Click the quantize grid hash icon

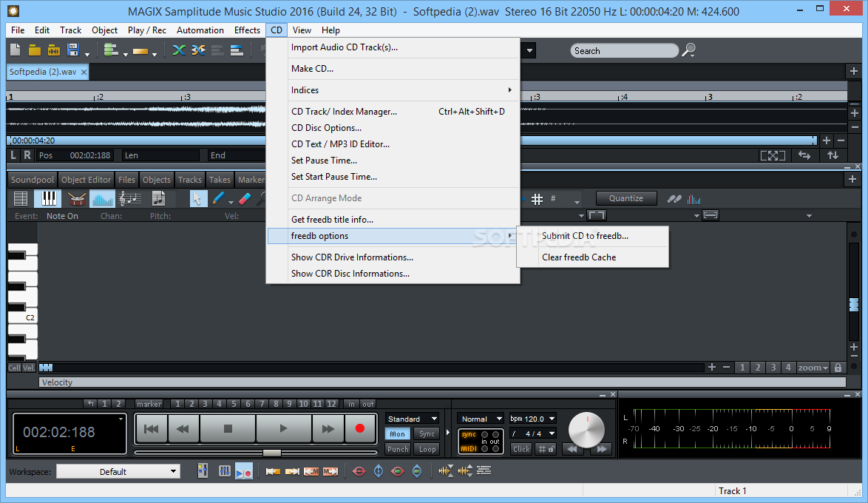click(537, 199)
